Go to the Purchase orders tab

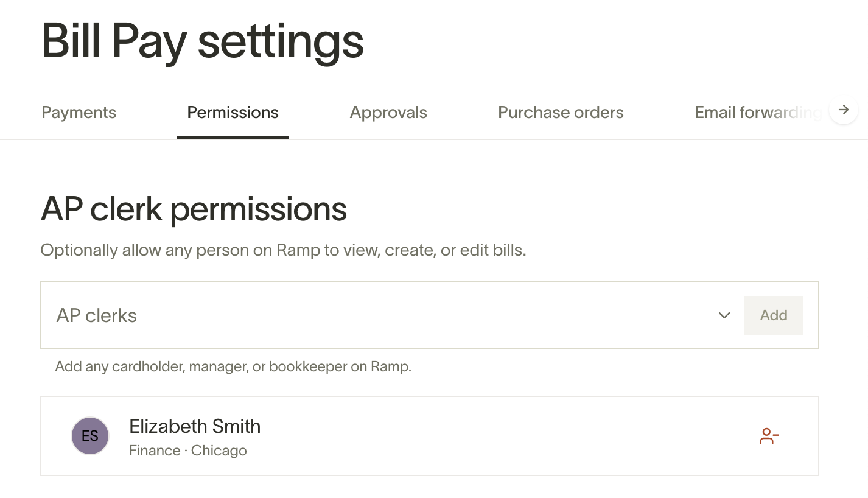[561, 113]
